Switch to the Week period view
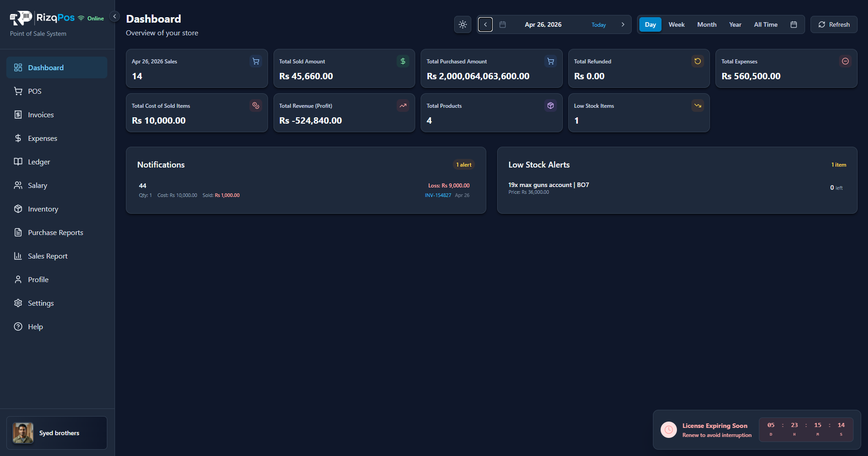This screenshot has width=868, height=456. pyautogui.click(x=676, y=24)
